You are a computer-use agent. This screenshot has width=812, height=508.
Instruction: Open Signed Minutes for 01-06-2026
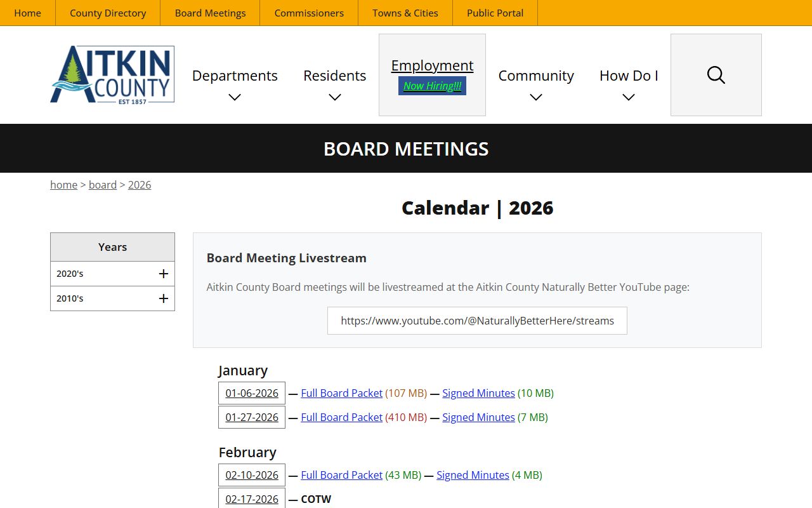pos(478,393)
